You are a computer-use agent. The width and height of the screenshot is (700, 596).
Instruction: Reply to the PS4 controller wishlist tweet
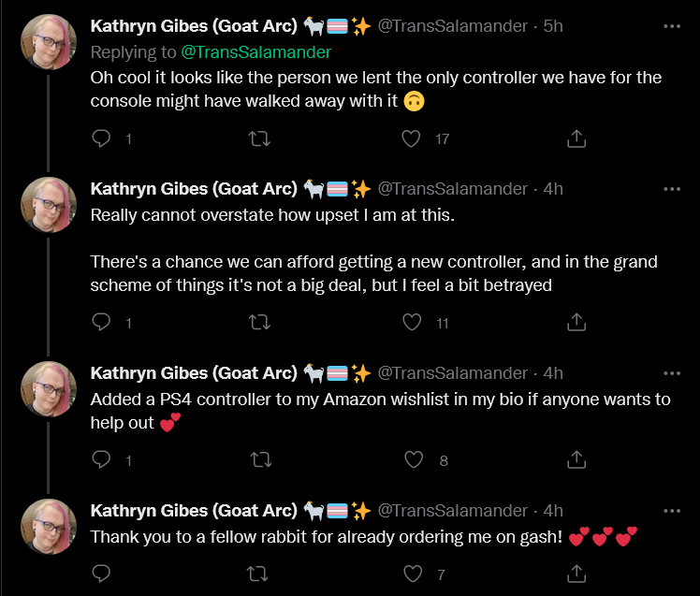[x=101, y=459]
